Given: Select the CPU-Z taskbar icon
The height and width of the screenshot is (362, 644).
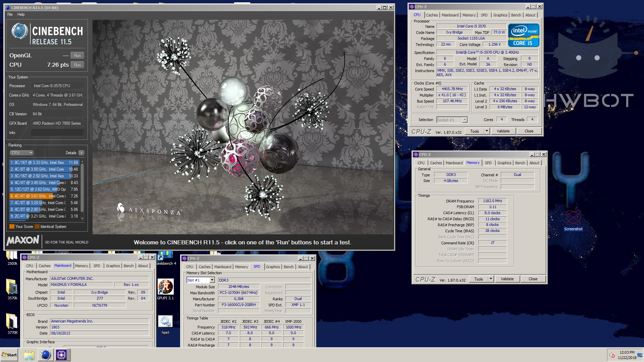Looking at the screenshot, I should pos(62,355).
